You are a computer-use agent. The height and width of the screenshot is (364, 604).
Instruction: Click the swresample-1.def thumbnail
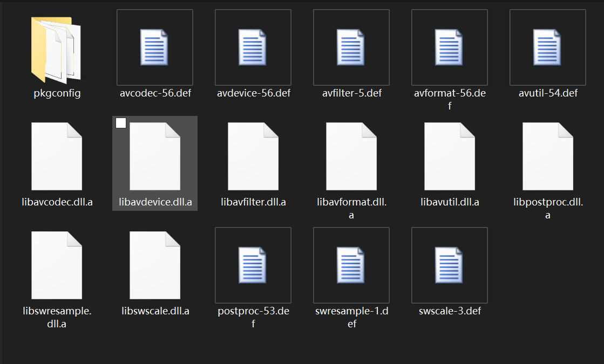click(x=351, y=265)
